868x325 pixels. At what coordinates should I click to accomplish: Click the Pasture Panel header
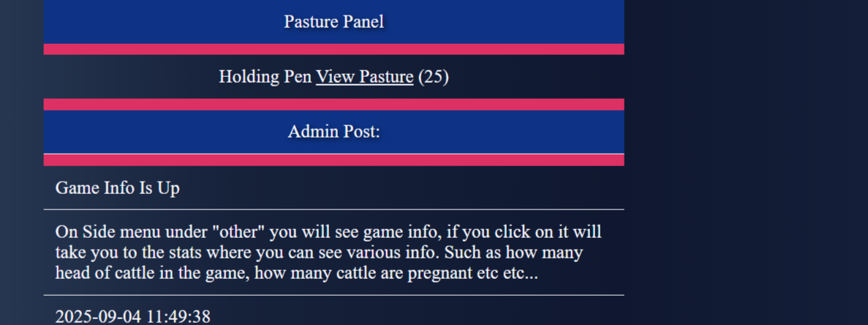(x=333, y=22)
